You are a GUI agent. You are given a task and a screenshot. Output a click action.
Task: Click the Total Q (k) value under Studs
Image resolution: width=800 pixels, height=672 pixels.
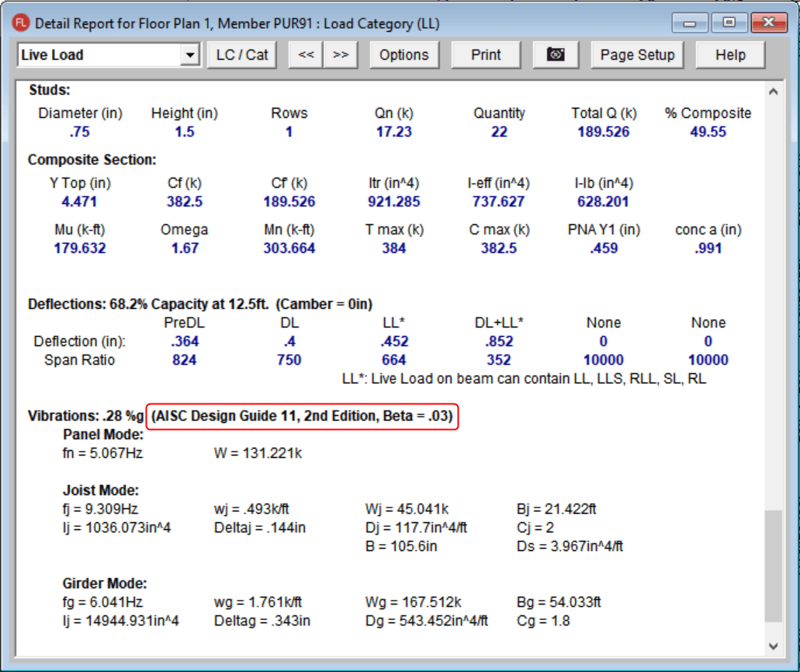click(x=604, y=132)
